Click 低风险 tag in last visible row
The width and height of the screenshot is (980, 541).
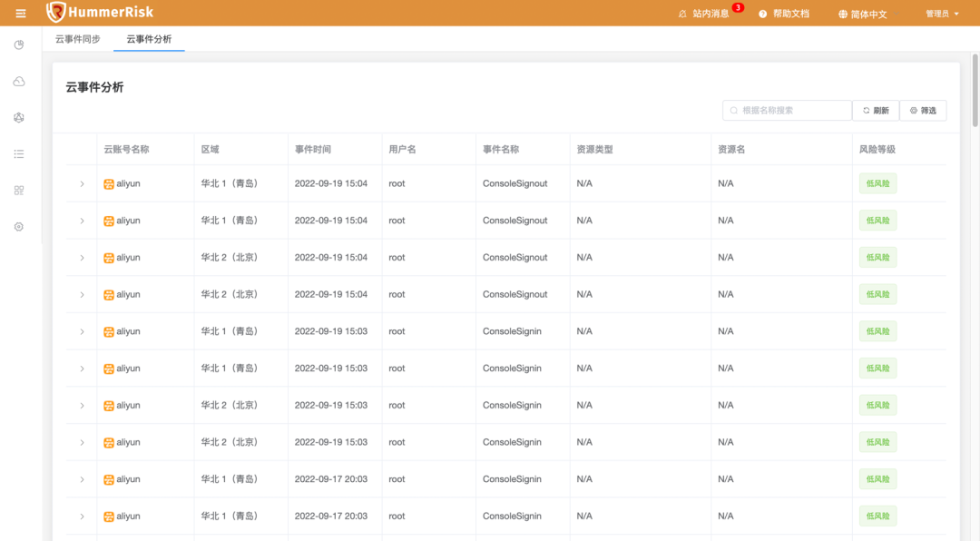click(x=878, y=516)
